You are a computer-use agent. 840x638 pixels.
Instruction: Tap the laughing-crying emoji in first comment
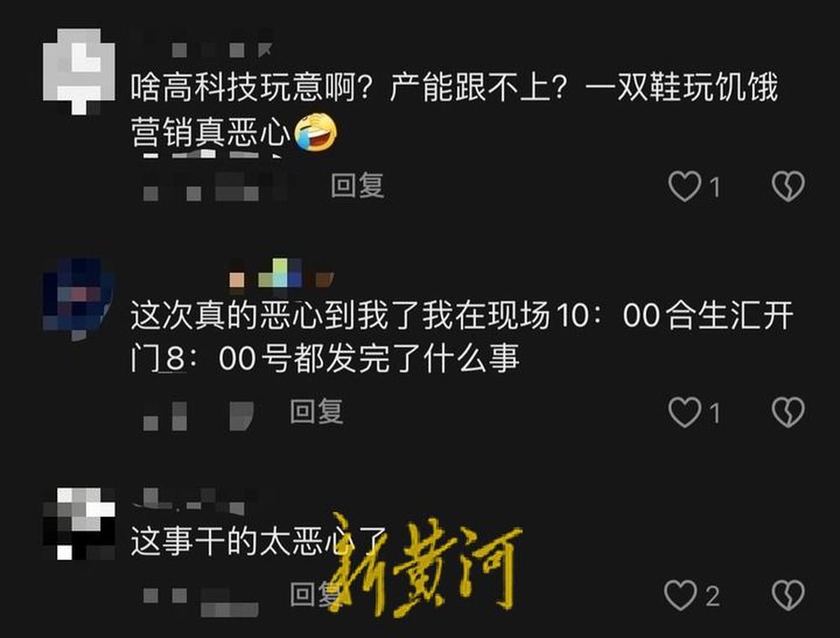tap(316, 132)
